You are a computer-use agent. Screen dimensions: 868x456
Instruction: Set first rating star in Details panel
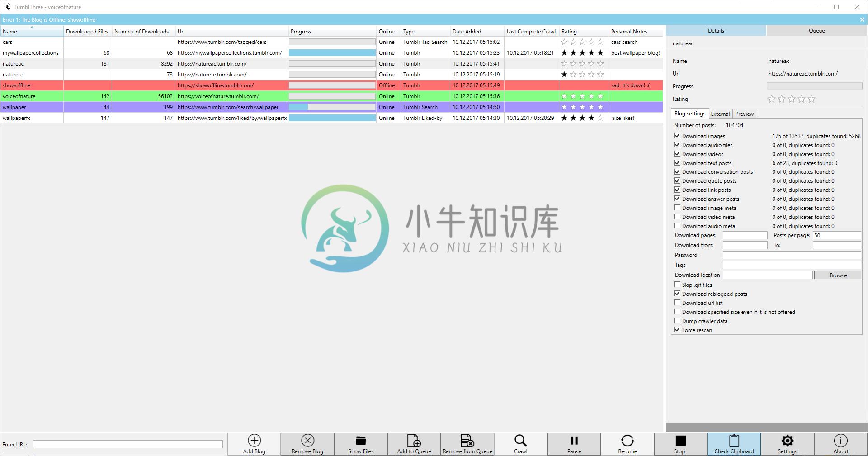772,99
